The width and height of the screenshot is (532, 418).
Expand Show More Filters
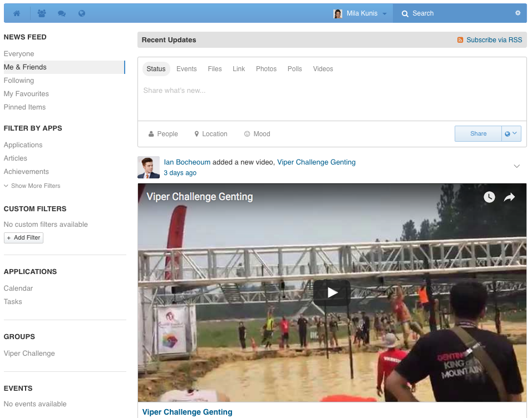click(x=32, y=186)
